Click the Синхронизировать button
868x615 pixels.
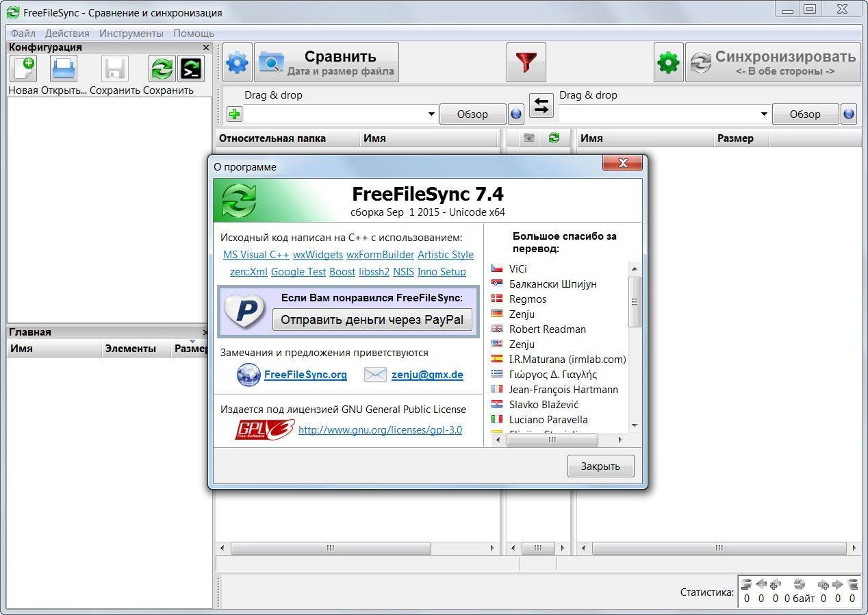pos(773,62)
